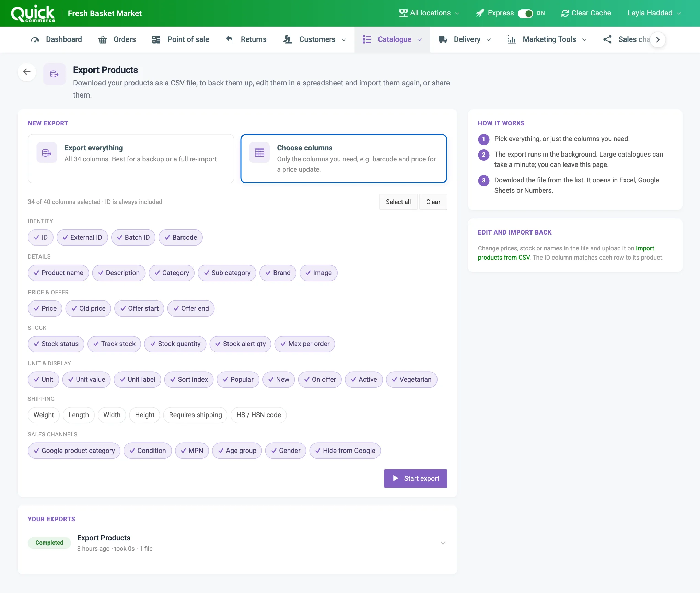Click the Start export button
Viewport: 700px width, 593px height.
[x=416, y=479]
